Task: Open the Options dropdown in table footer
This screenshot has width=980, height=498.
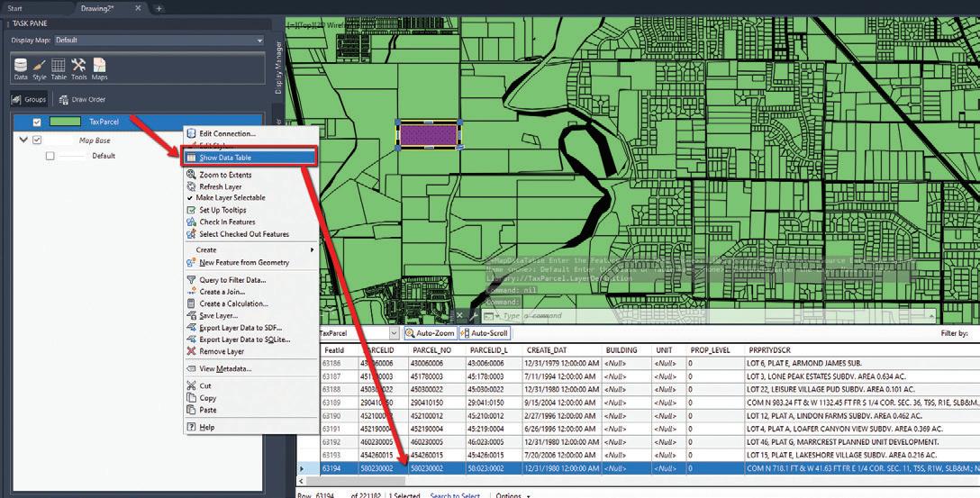Action: pyautogui.click(x=513, y=495)
